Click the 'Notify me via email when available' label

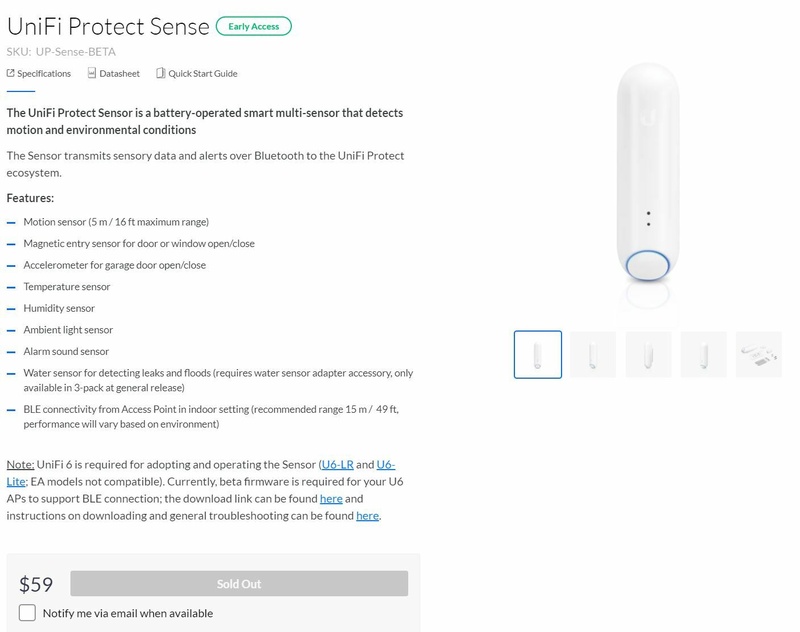[x=127, y=613]
